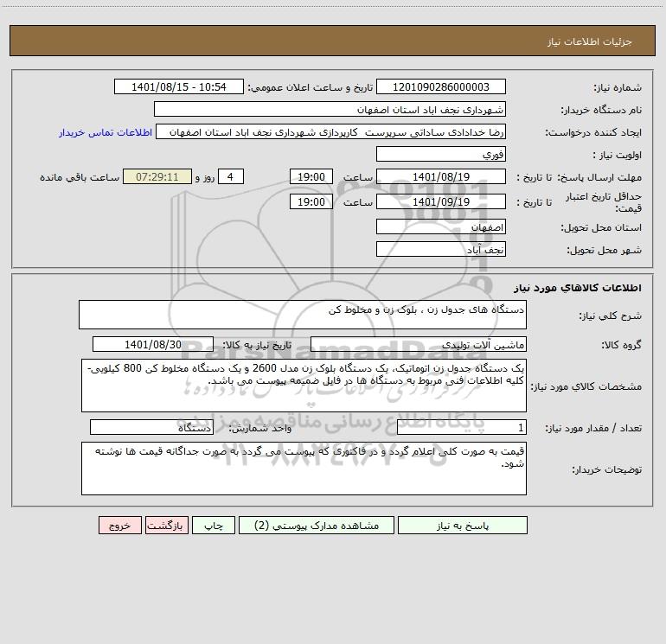Select the price validity date 1401/09/19
666x644 pixels.
(x=440, y=201)
